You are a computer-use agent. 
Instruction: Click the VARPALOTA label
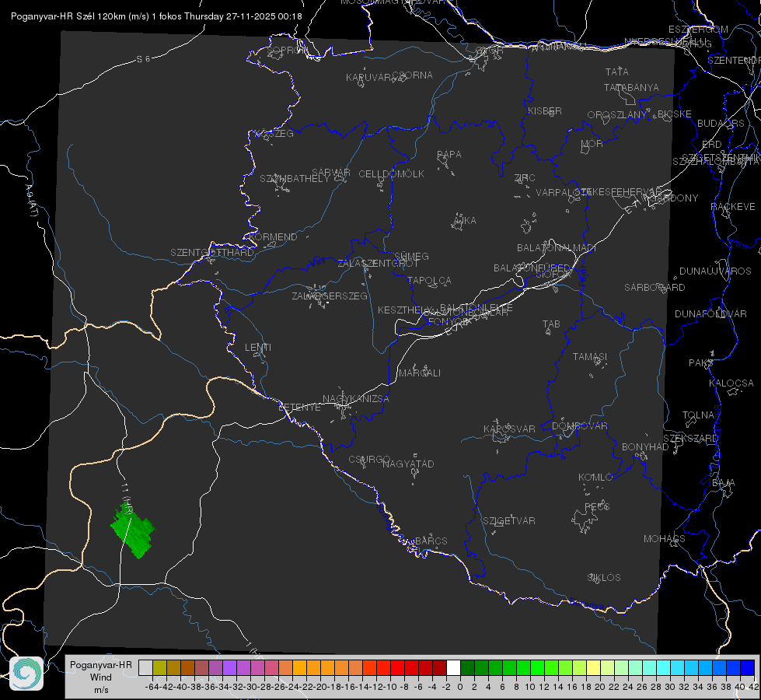coord(562,192)
